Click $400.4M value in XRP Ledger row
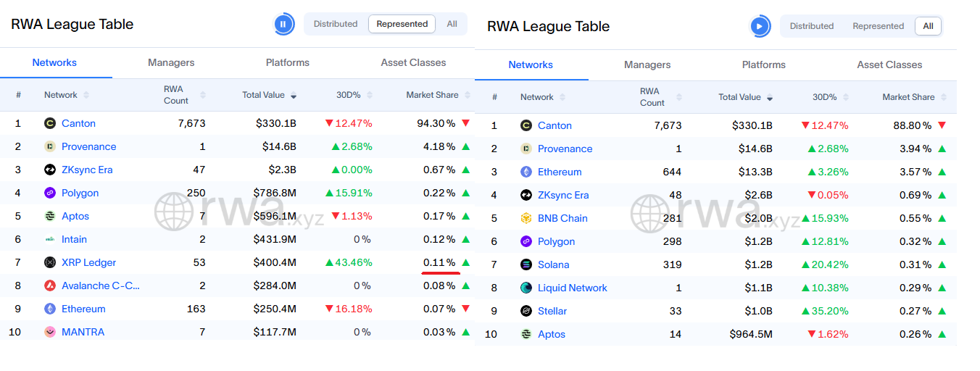The height and width of the screenshot is (371, 980). click(275, 262)
